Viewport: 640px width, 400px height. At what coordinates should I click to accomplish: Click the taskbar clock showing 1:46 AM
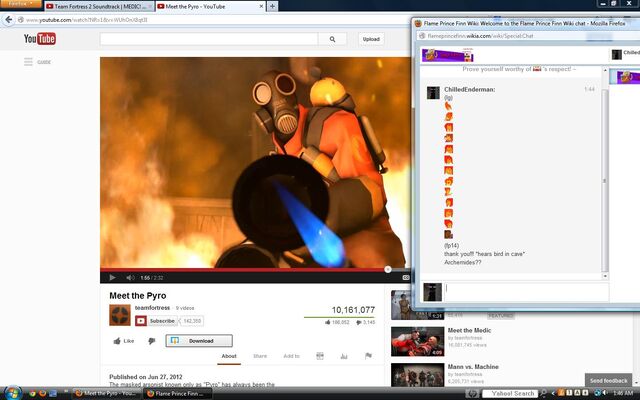pyautogui.click(x=623, y=393)
